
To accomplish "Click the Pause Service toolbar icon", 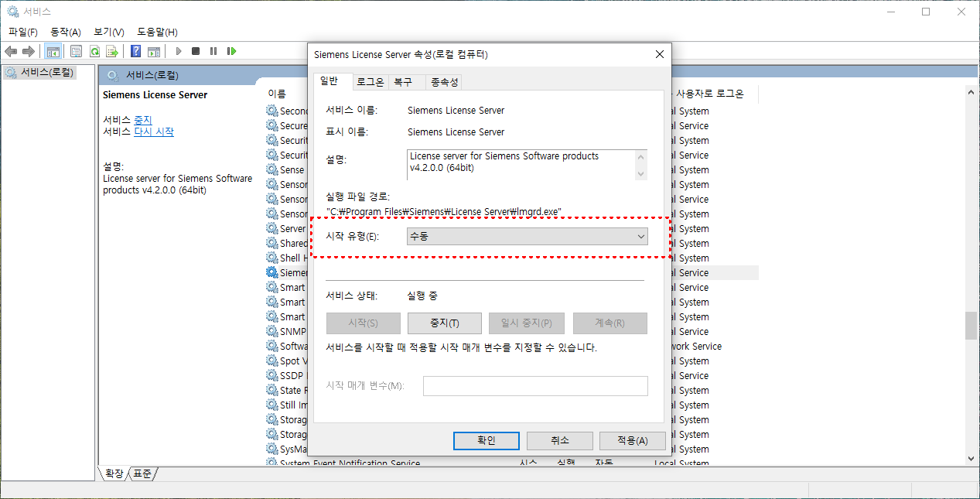I will tap(213, 51).
